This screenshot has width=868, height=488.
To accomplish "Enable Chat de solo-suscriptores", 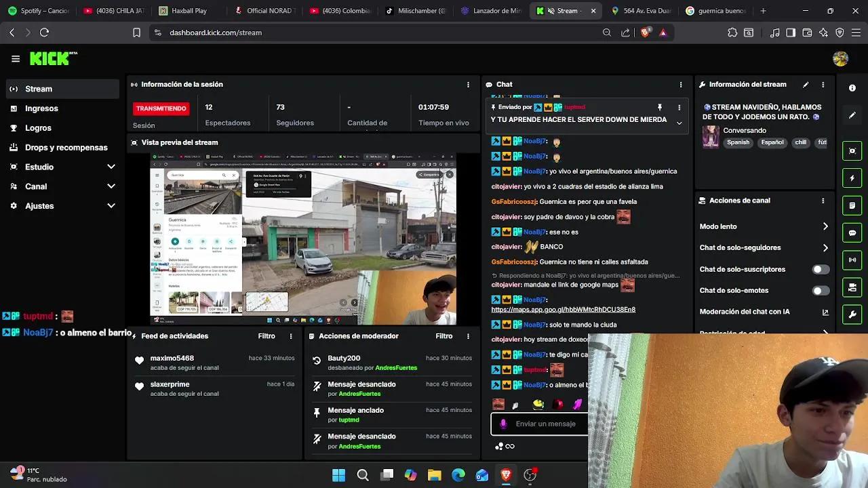I will (821, 269).
